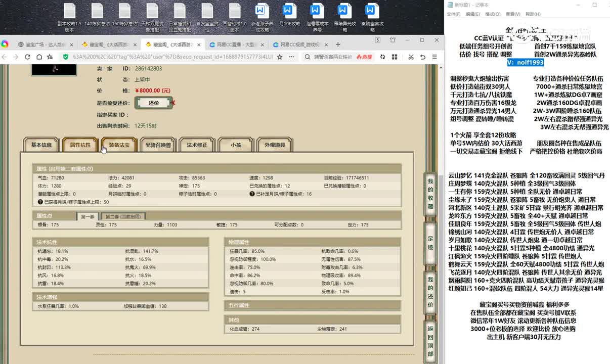Click 返回顶部 side button
The width and height of the screenshot is (610, 364).
(430, 341)
